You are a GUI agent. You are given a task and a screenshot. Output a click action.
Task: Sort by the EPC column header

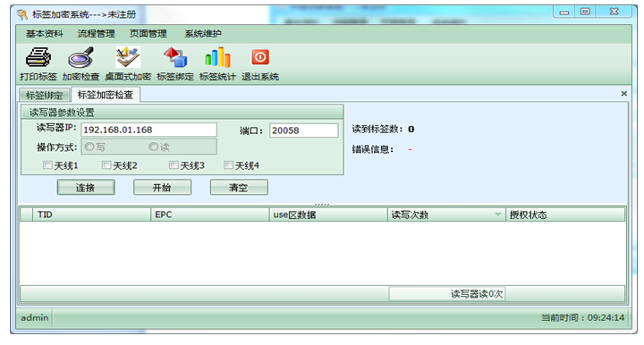210,215
